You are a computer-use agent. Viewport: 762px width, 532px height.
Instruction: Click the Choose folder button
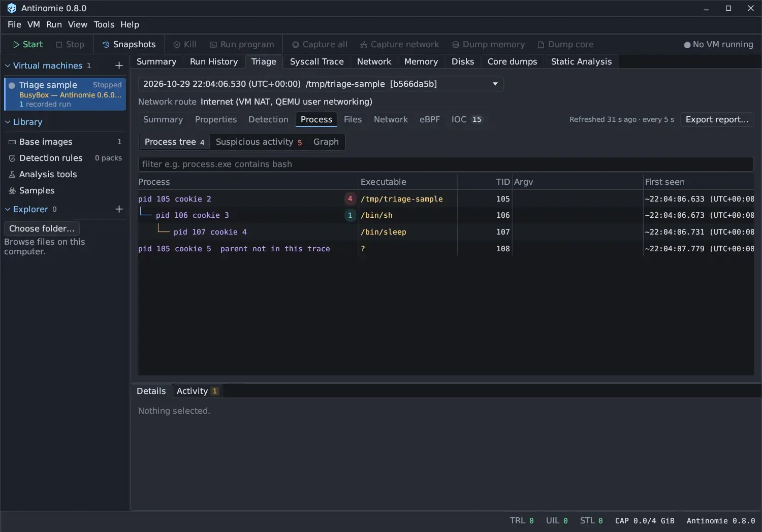[42, 228]
